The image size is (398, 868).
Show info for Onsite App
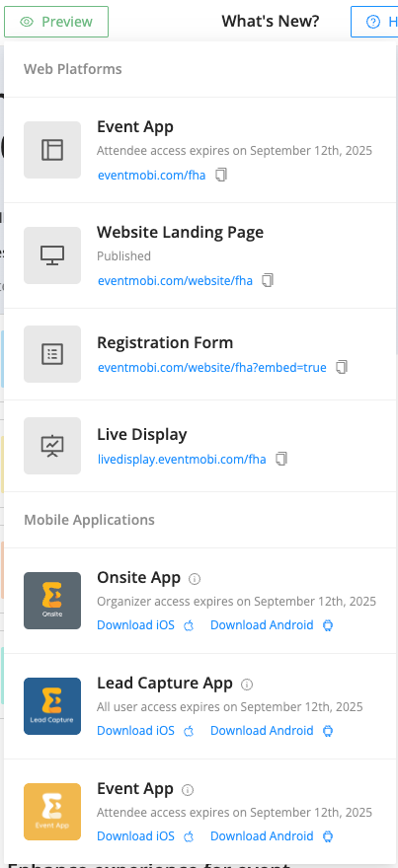pos(195,579)
